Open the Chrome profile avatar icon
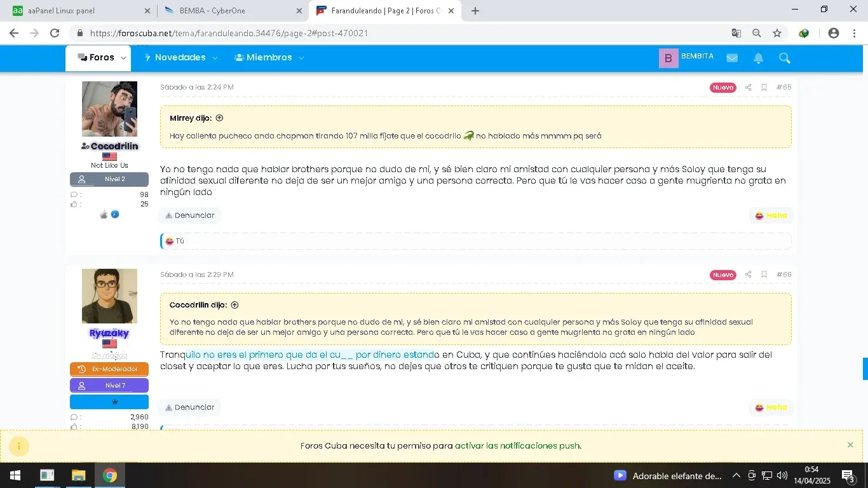868x488 pixels. tap(834, 33)
